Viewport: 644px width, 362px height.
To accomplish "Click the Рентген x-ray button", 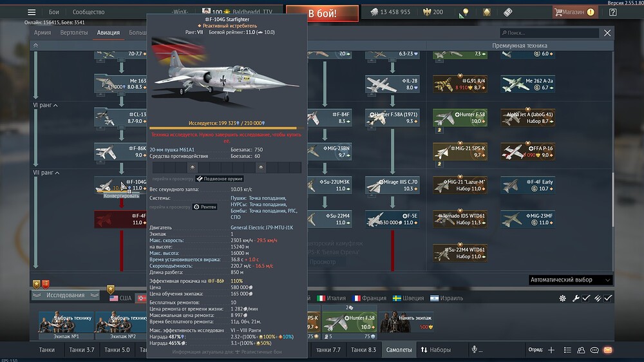I will click(x=205, y=207).
